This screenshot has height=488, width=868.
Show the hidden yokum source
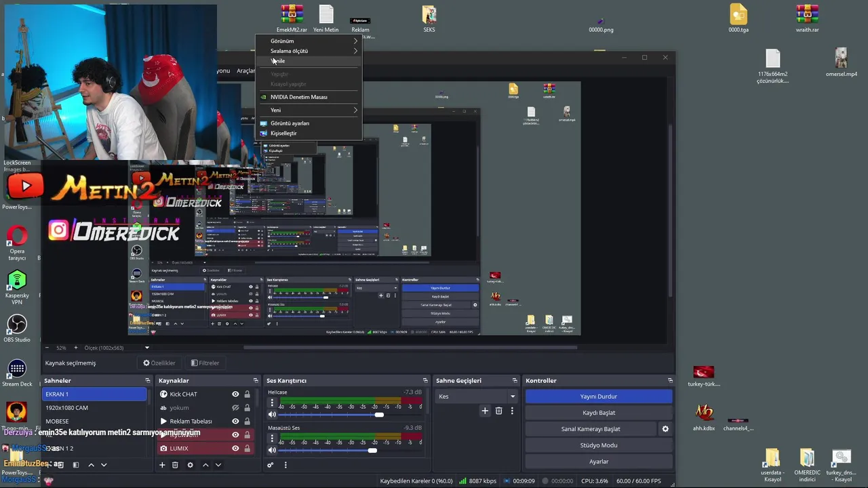pyautogui.click(x=235, y=408)
